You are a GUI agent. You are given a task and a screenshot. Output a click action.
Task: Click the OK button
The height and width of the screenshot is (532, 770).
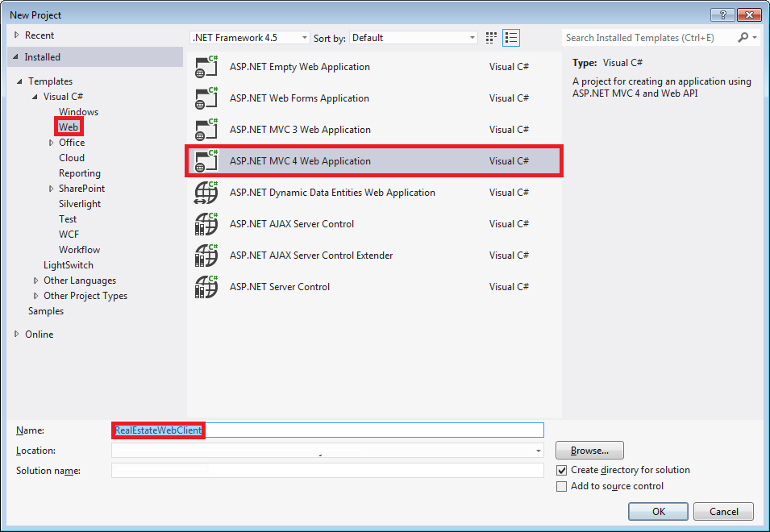658,511
